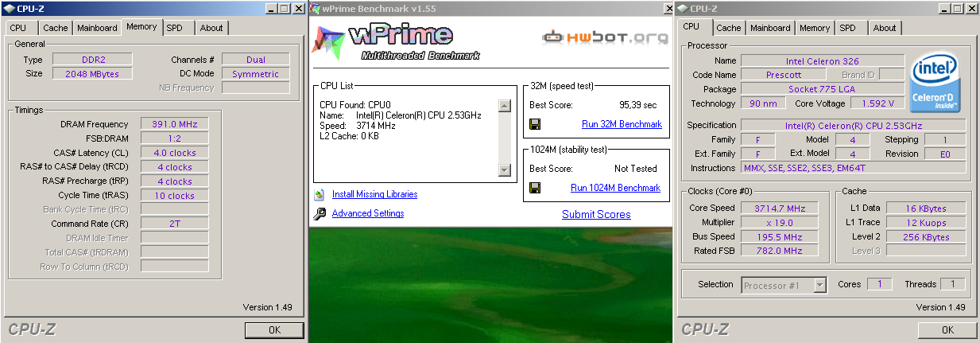Open Mainboard tab in left CPU-Z
Screen dimensions: 980x343
(x=97, y=28)
